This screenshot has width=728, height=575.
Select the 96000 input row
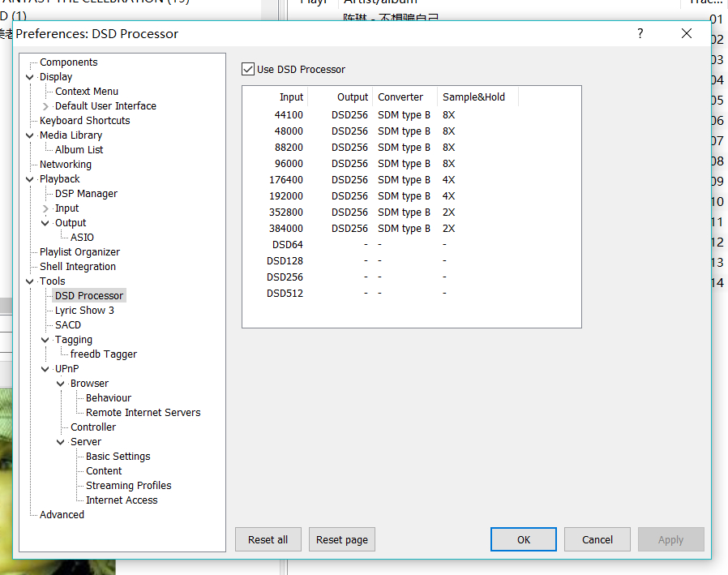click(411, 164)
